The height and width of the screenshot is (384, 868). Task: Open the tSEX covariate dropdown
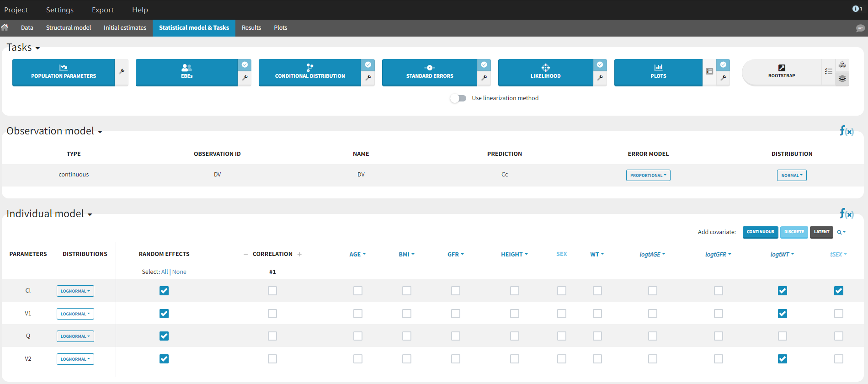click(839, 255)
